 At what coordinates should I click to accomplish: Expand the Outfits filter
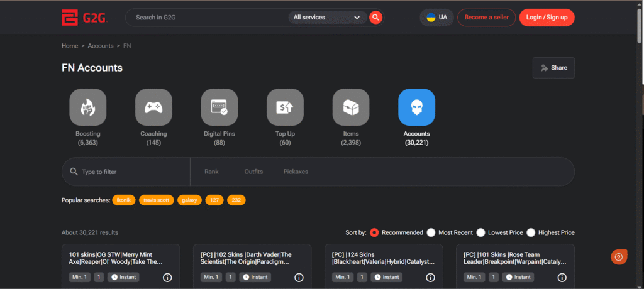click(253, 172)
